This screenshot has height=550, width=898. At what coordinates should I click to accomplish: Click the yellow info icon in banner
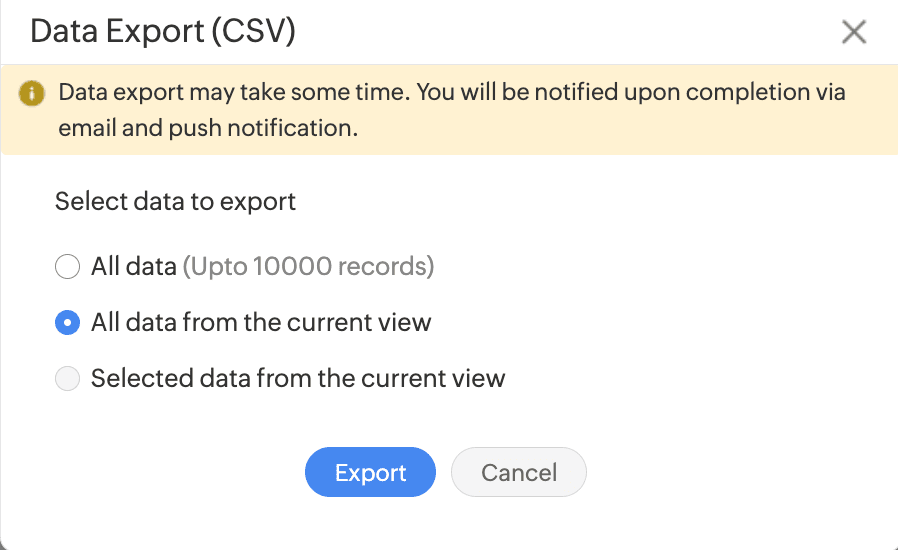tap(33, 94)
